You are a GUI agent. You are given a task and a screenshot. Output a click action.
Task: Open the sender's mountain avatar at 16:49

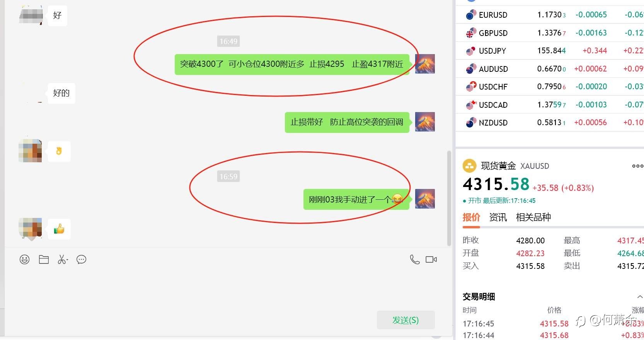pyautogui.click(x=425, y=64)
